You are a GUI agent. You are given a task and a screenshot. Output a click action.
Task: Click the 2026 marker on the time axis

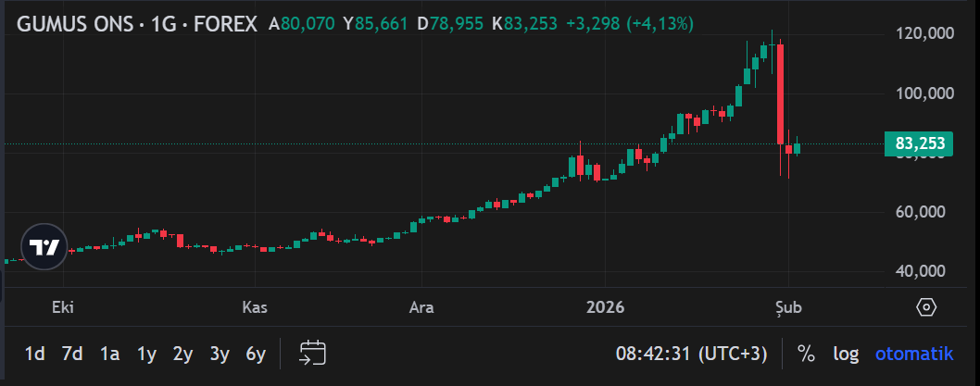604,307
